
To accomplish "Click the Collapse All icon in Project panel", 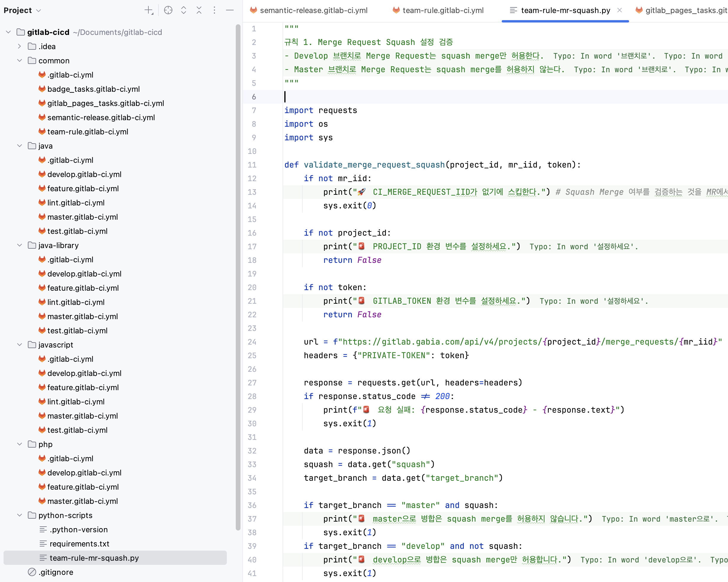I will 199,10.
